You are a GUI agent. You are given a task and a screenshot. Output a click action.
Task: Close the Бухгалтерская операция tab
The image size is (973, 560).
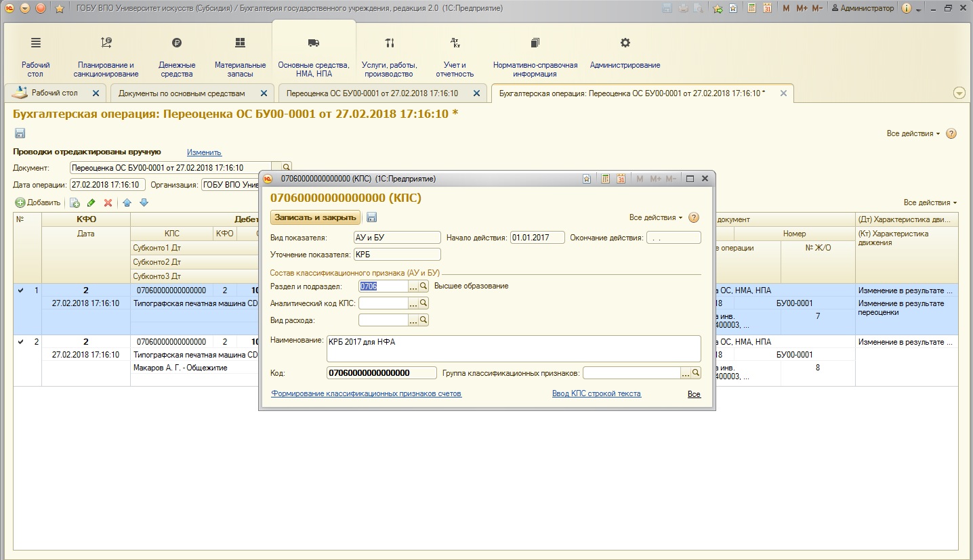click(x=783, y=93)
